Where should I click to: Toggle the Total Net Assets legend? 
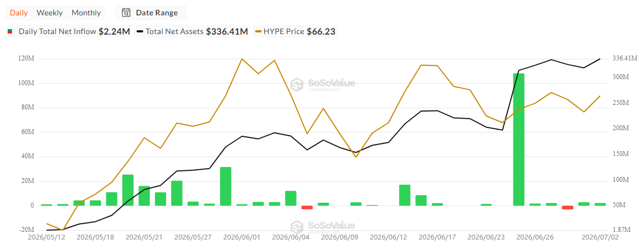coord(192,32)
